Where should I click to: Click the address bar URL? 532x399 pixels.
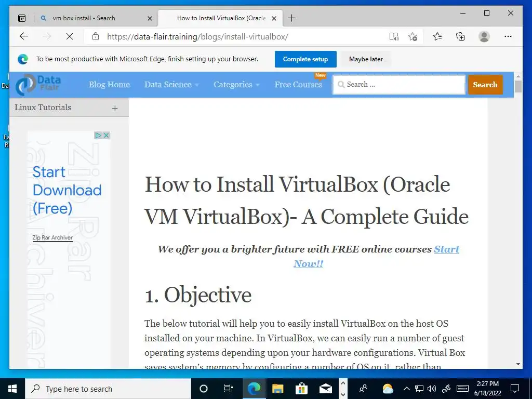tap(197, 37)
